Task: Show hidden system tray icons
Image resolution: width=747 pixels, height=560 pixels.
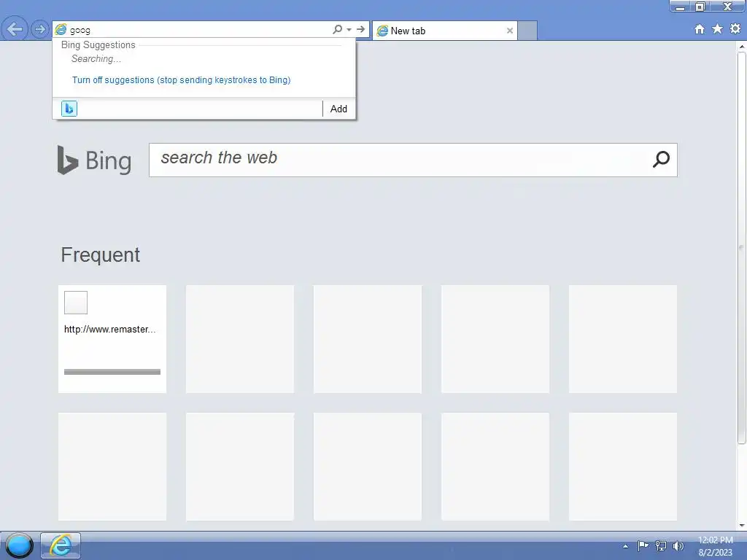Action: pyautogui.click(x=625, y=546)
